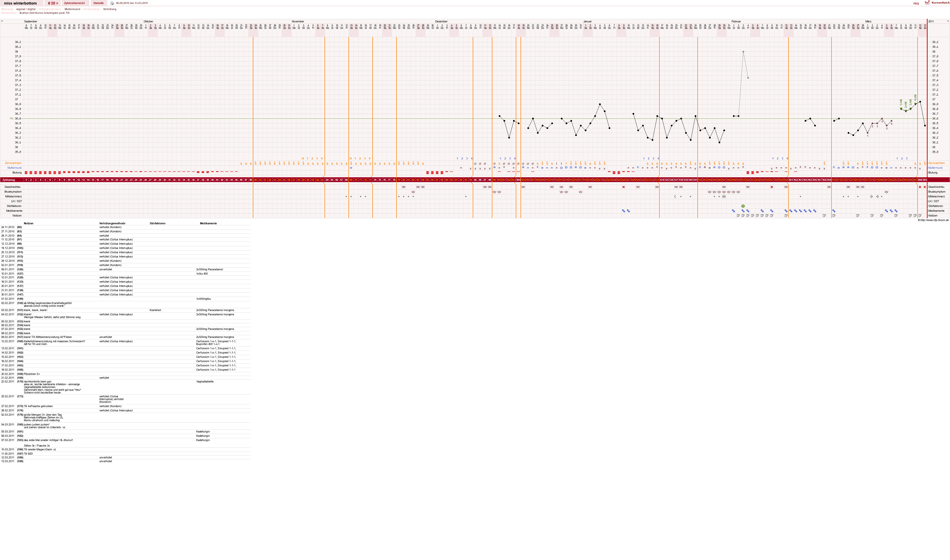Click Brustsymptom icon on cycle day 82

(413, 192)
